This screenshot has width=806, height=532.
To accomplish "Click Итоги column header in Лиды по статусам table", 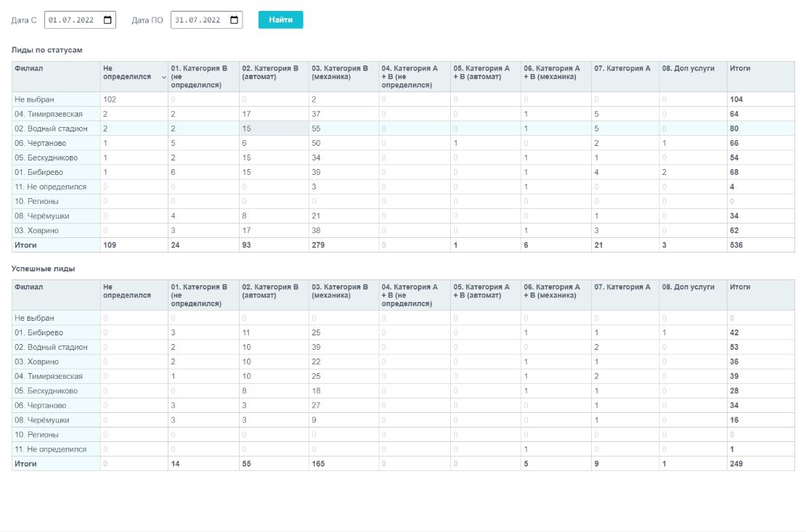I will (740, 69).
